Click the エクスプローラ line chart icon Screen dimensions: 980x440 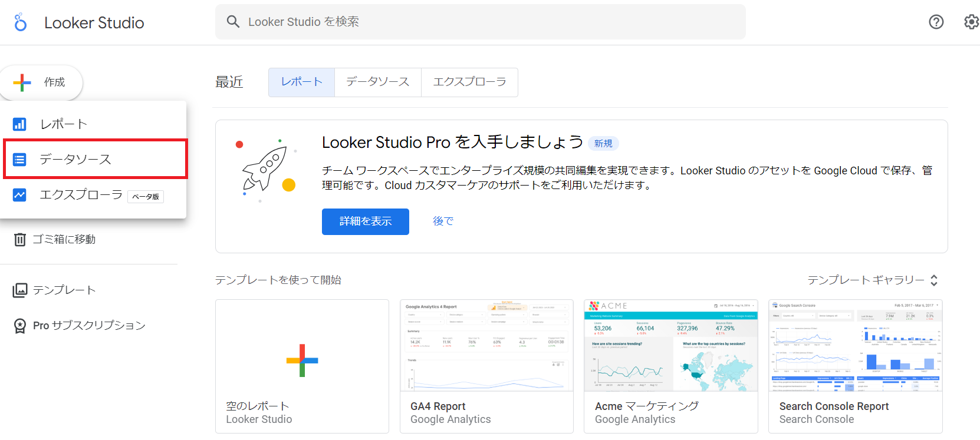[19, 195]
